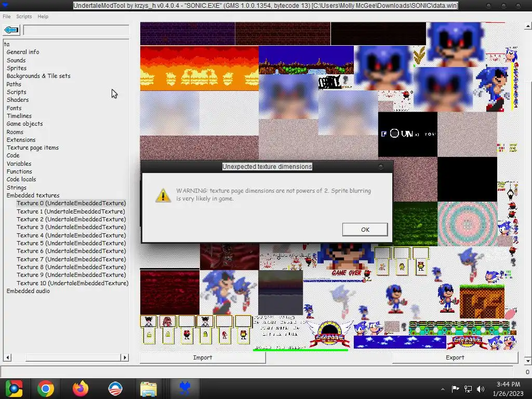Select Code locals in the tree
The width and height of the screenshot is (532, 399).
tap(21, 179)
